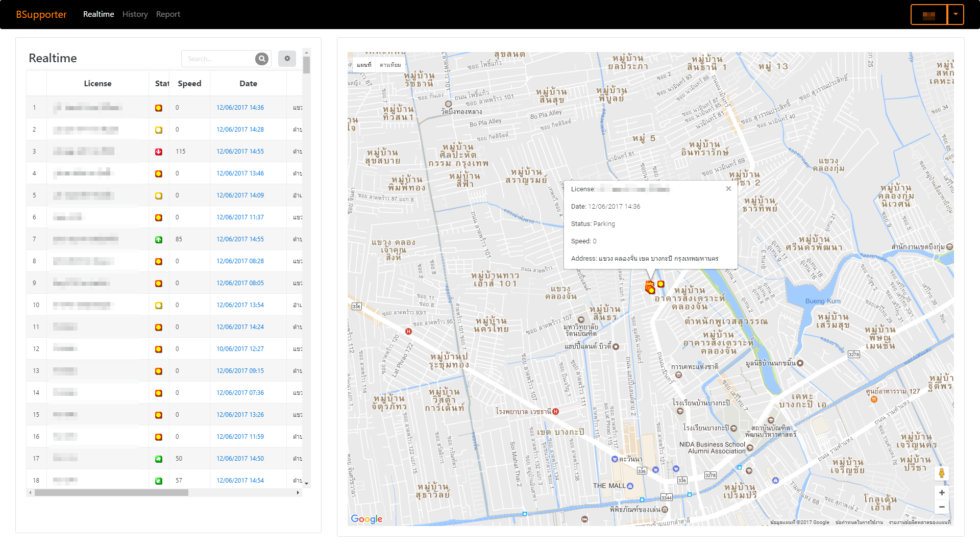
Task: Click the green status icon in row 17
Action: [159, 459]
